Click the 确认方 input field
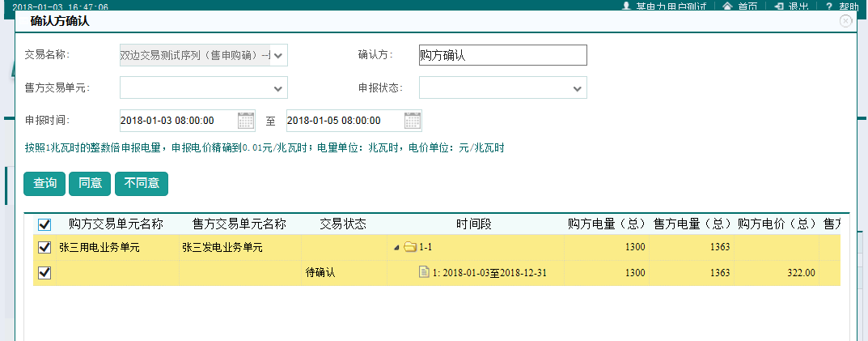 click(502, 55)
